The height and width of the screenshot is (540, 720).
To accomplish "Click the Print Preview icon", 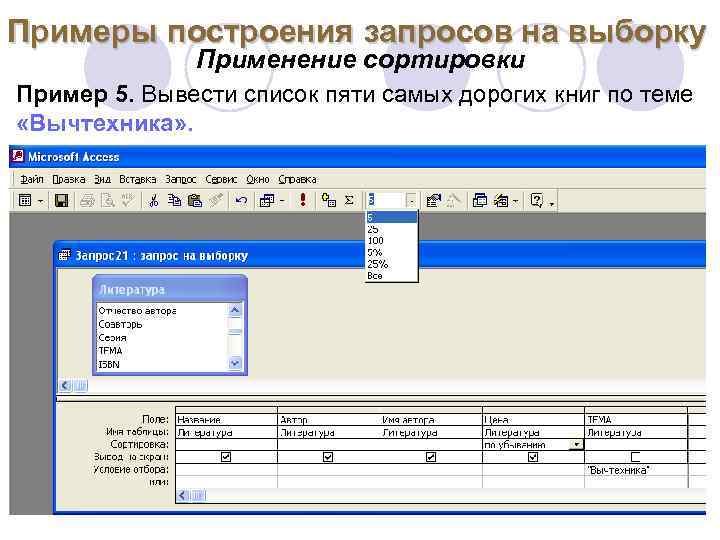I will point(107,201).
